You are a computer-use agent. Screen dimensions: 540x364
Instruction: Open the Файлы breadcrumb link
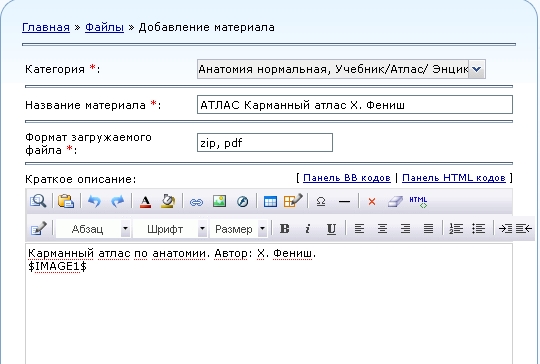pyautogui.click(x=104, y=27)
